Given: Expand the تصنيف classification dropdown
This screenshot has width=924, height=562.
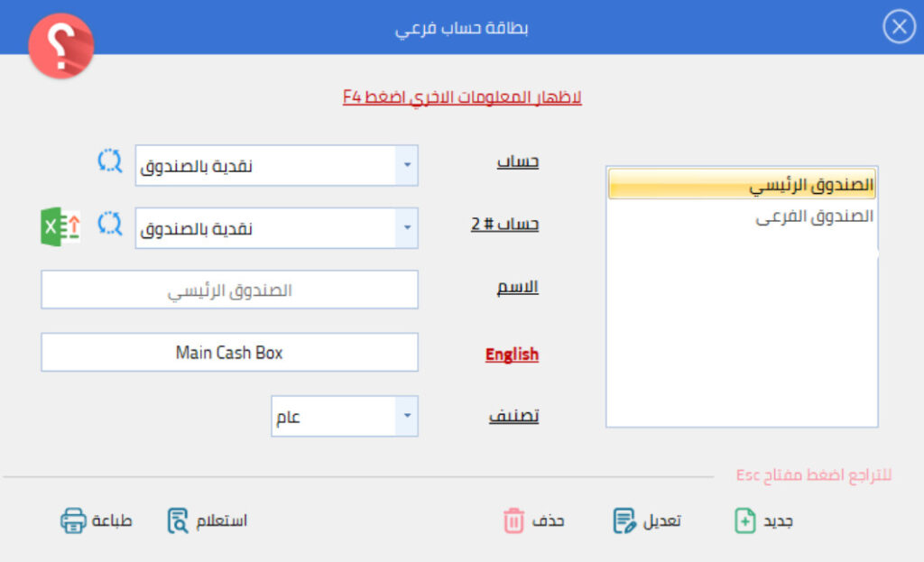Looking at the screenshot, I should pyautogui.click(x=406, y=416).
